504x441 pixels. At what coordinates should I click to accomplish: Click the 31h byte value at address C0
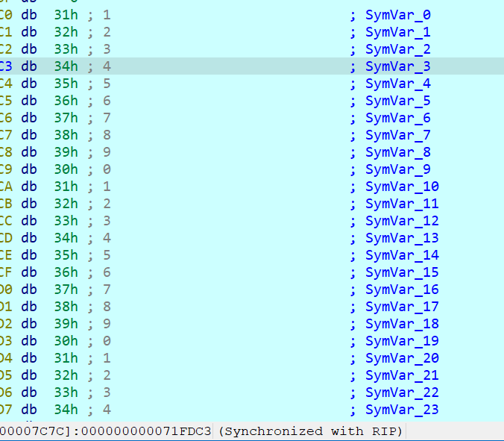(x=66, y=15)
